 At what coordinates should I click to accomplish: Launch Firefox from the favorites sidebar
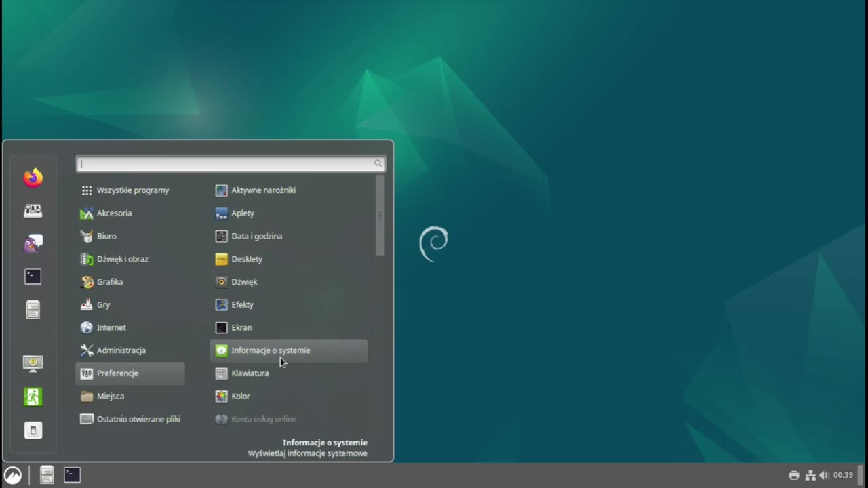[33, 178]
